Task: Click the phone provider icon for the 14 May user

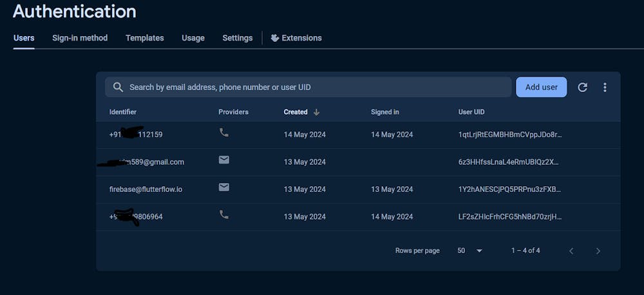Action: (x=224, y=133)
